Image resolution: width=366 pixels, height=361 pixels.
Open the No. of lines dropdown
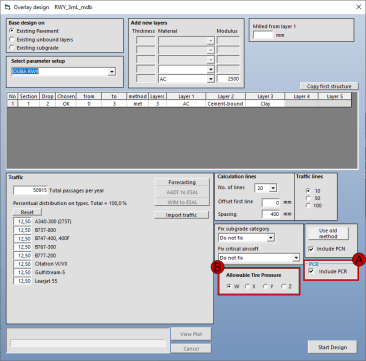click(x=273, y=188)
